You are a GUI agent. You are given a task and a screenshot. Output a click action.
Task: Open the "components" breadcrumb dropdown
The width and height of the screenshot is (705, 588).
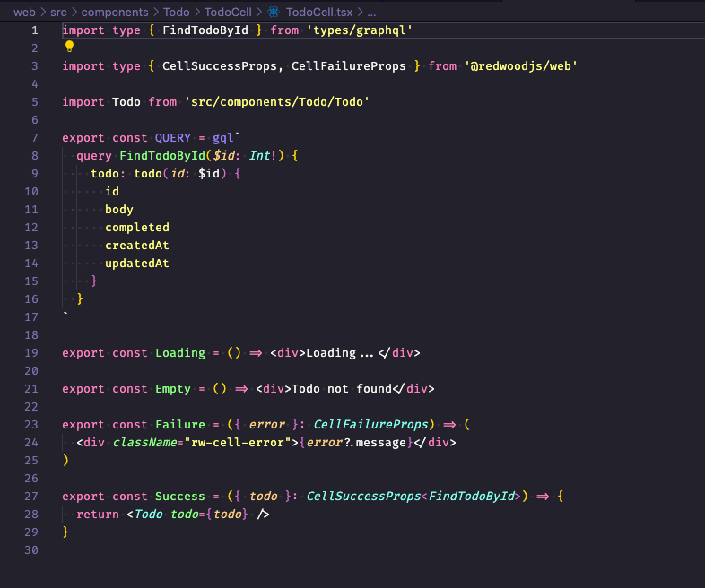pyautogui.click(x=113, y=13)
